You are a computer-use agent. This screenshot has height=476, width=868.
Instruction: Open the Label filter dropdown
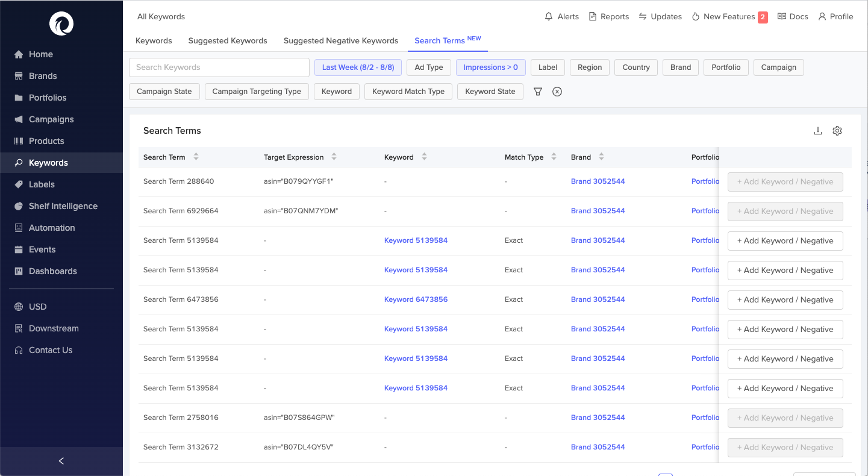coord(548,67)
